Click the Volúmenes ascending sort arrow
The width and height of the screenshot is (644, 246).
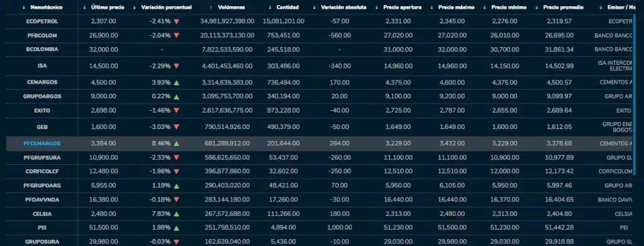pos(211,8)
